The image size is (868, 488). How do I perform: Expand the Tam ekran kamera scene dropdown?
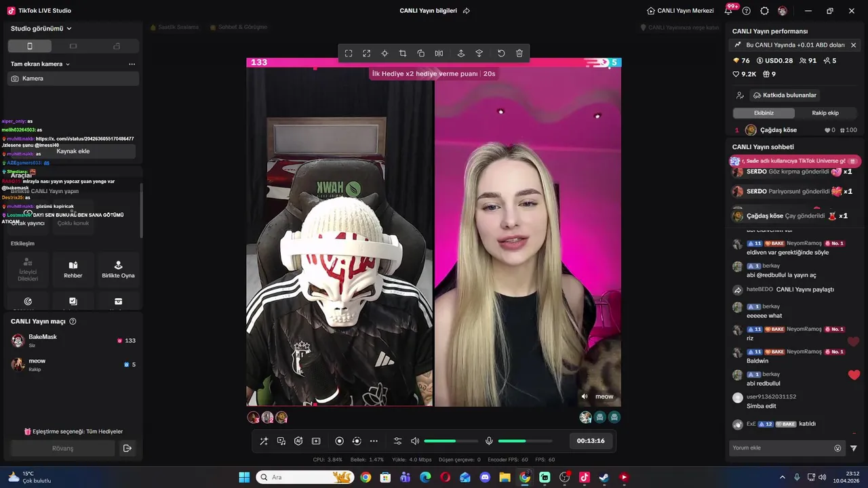pyautogui.click(x=41, y=64)
